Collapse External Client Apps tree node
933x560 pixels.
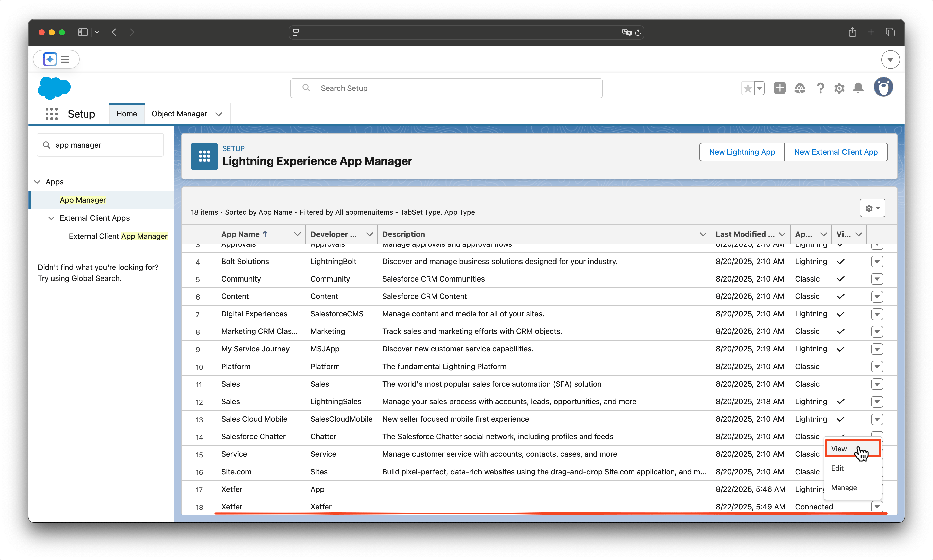click(51, 218)
